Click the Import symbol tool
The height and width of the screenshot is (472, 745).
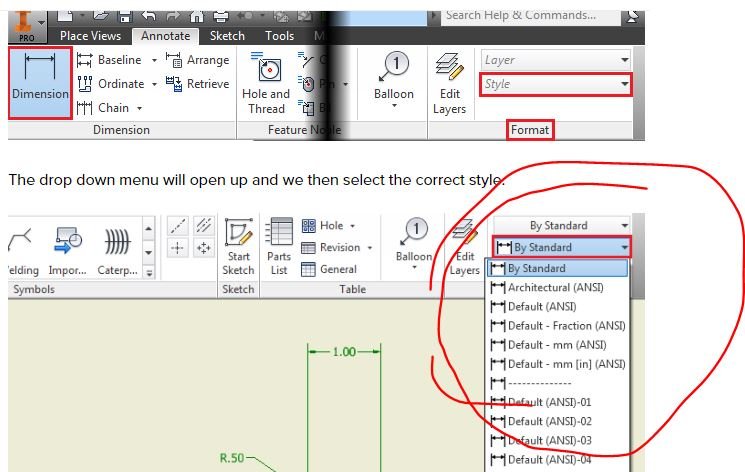click(67, 250)
